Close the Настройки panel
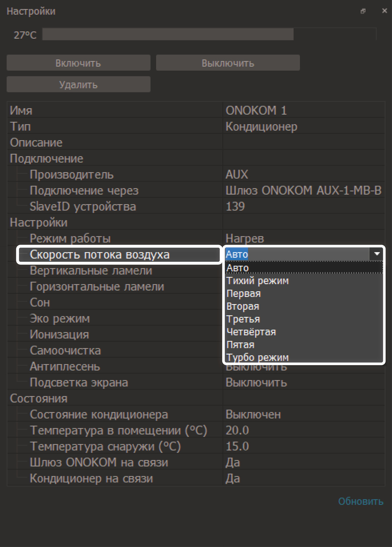This screenshot has width=392, height=547. coord(384,11)
